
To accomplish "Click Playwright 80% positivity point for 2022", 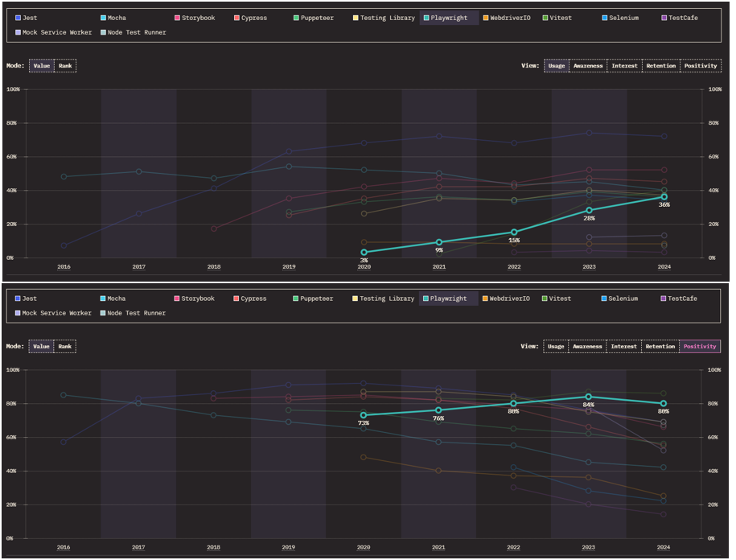I will coord(513,403).
